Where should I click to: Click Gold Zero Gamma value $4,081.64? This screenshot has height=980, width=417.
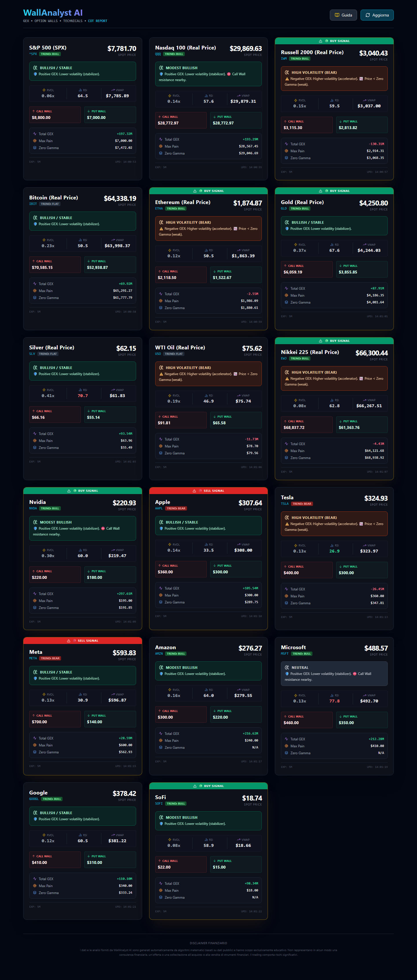click(375, 302)
